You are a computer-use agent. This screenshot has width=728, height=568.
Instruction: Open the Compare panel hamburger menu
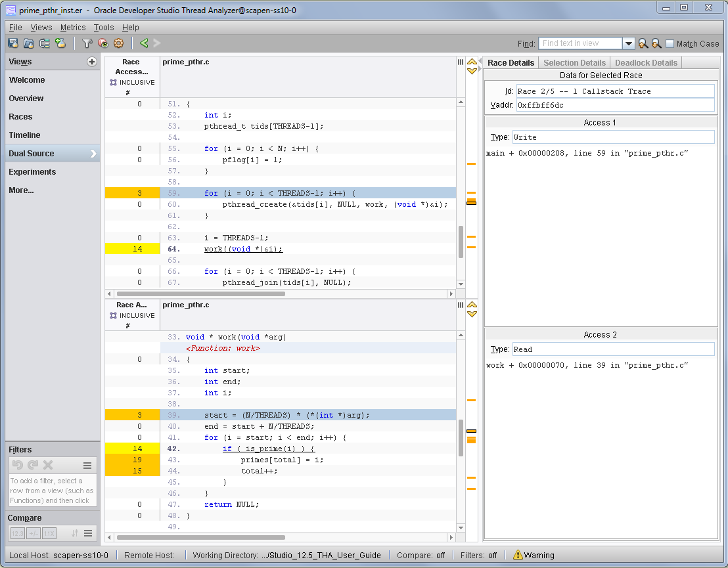coord(87,533)
